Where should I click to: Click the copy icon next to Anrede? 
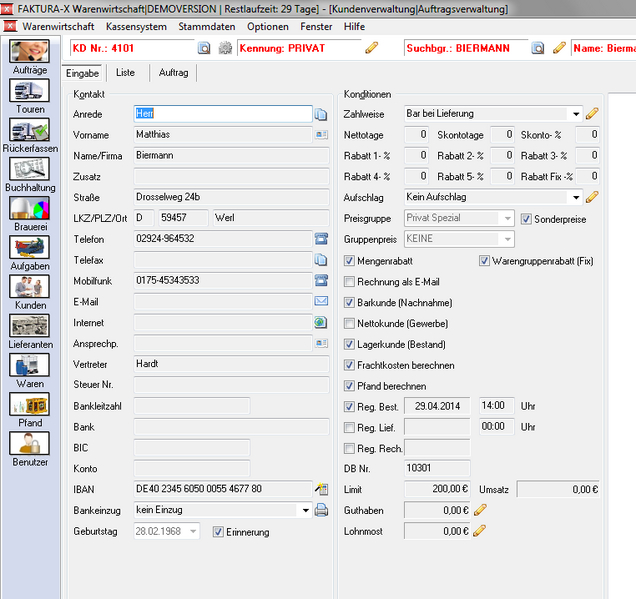[321, 115]
